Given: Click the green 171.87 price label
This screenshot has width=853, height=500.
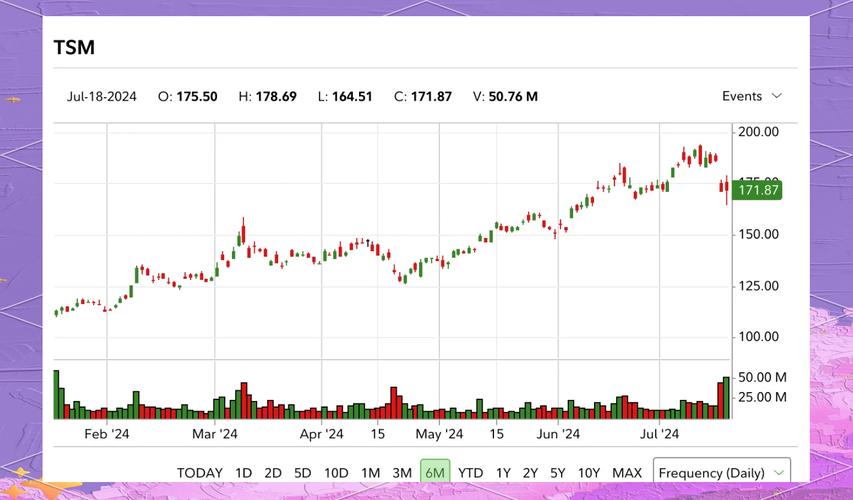Looking at the screenshot, I should tap(757, 190).
